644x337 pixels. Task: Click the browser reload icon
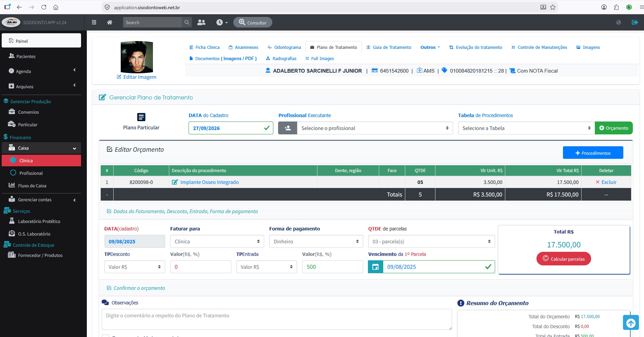coord(44,7)
